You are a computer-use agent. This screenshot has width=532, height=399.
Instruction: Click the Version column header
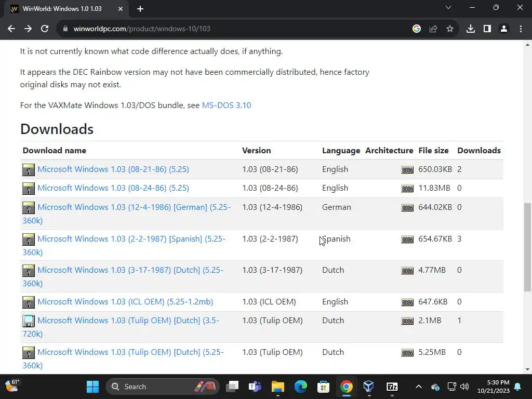pyautogui.click(x=256, y=150)
